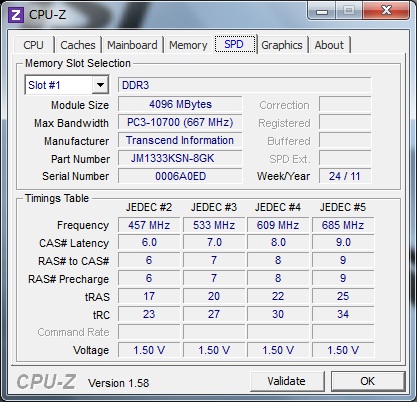
Task: Click the Frequency row label
Action: (83, 225)
